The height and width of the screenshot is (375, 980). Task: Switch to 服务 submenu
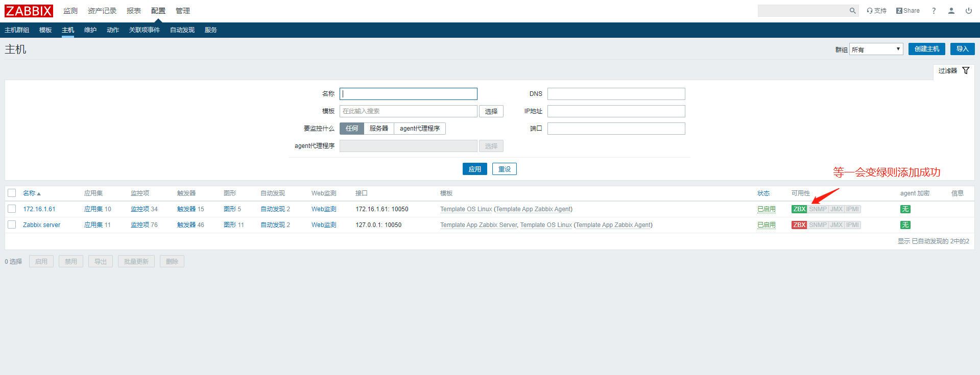[x=211, y=30]
